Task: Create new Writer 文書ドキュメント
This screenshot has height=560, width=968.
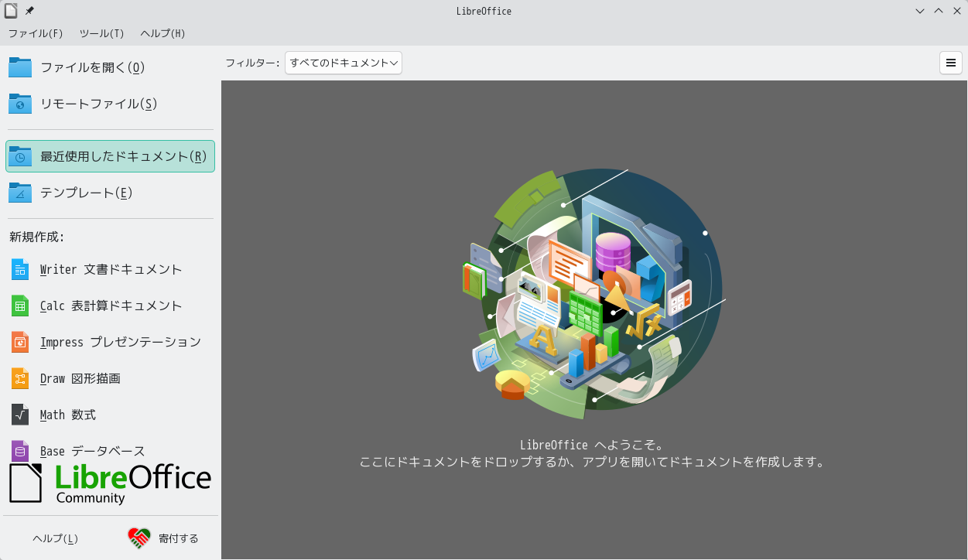Action: click(110, 269)
